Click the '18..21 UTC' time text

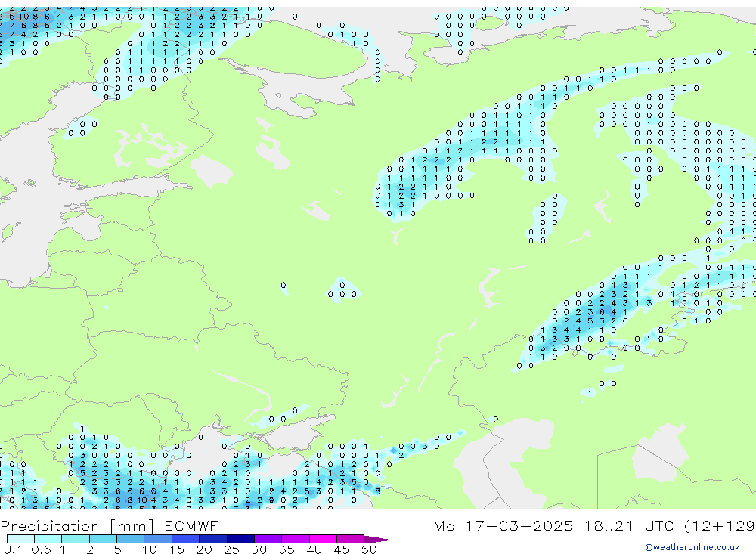coord(629,525)
